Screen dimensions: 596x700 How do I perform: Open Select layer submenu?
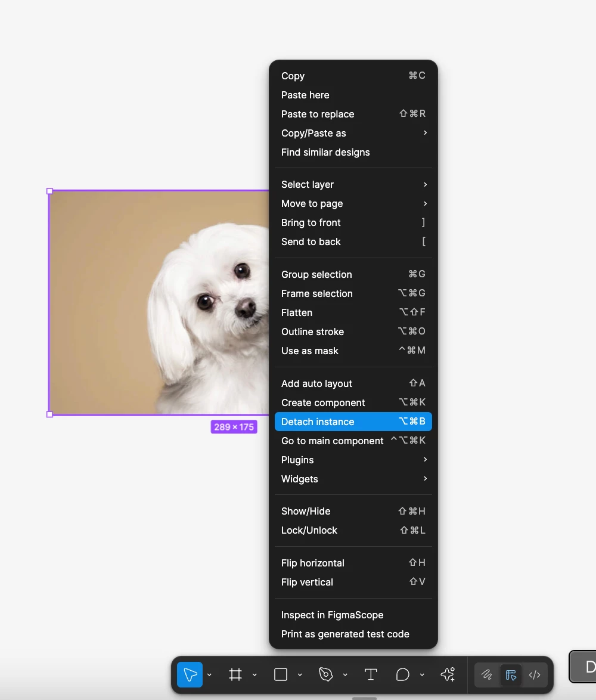(353, 184)
